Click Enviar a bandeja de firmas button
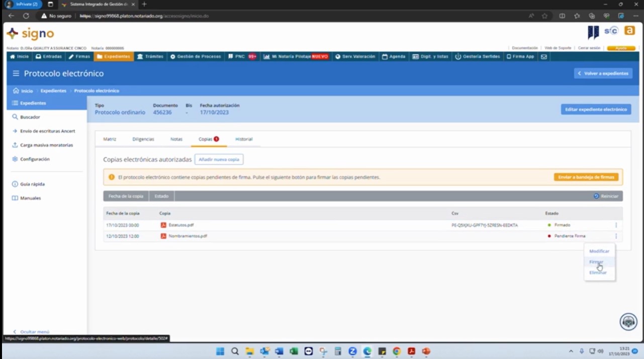 [586, 177]
